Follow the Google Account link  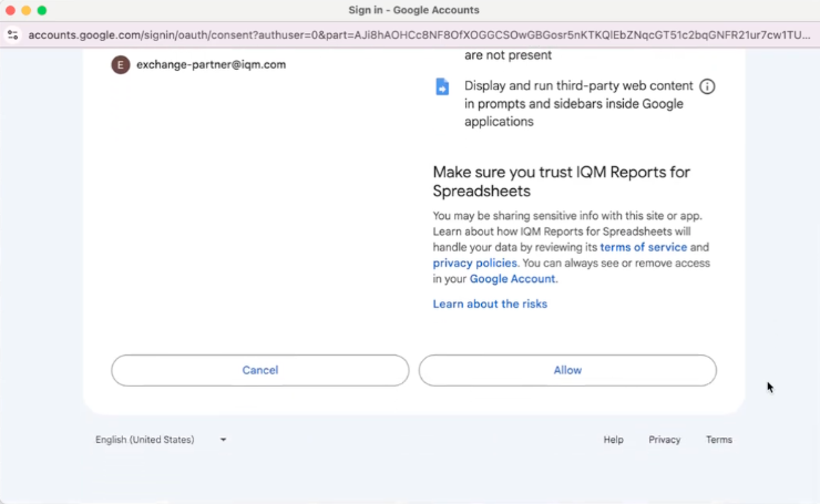click(512, 279)
